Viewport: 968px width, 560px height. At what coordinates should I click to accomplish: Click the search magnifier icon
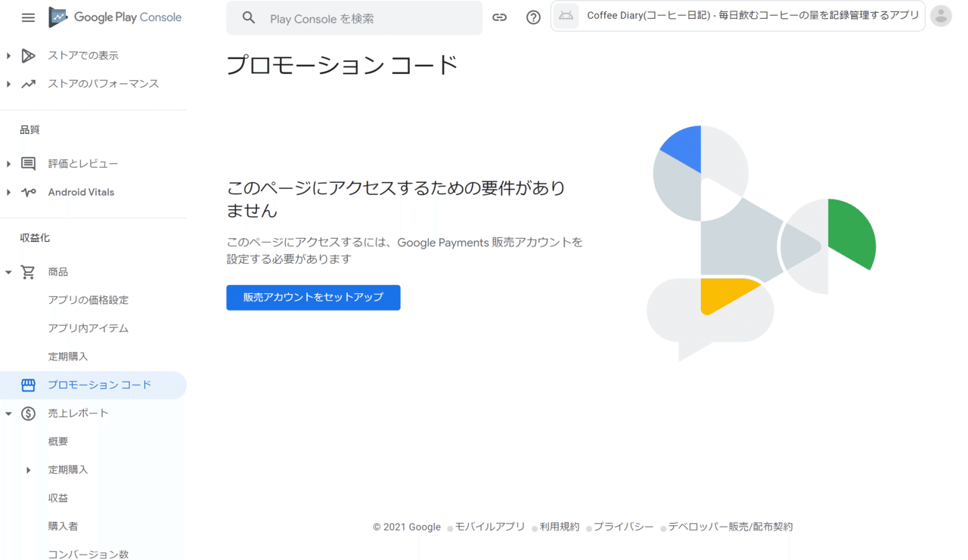[249, 17]
